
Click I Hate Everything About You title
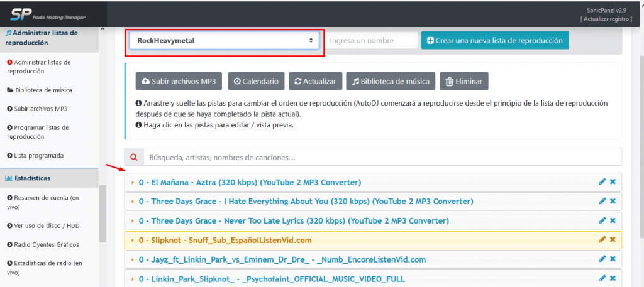coord(306,202)
